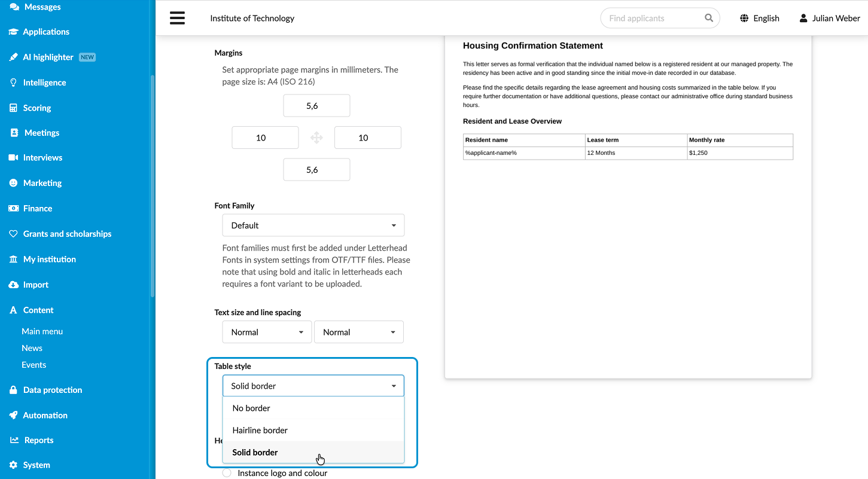
Task: Click the Automation rocket icon
Action: tap(13, 415)
